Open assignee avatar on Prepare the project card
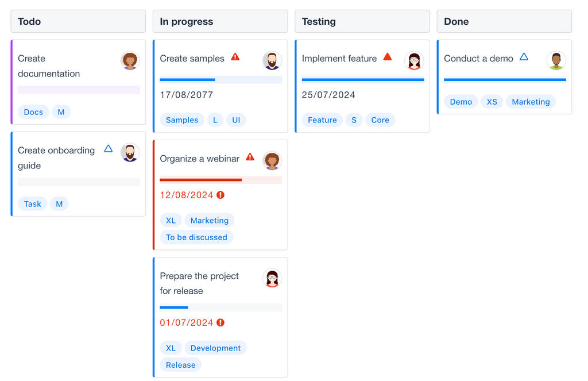This screenshot has width=588, height=381. click(x=272, y=278)
